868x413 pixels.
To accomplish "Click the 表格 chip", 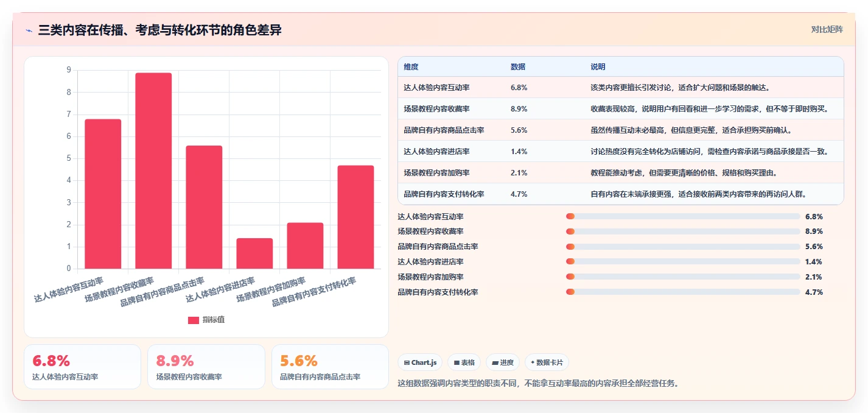I will (x=464, y=362).
